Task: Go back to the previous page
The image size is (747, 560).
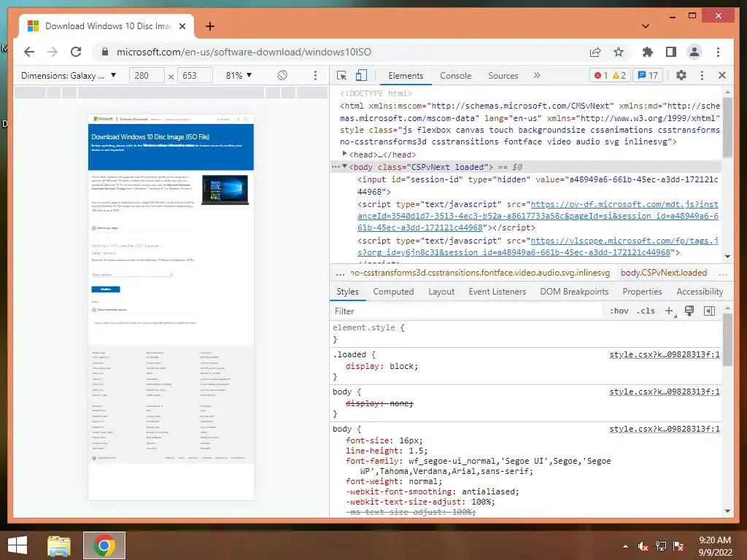Action: [29, 52]
